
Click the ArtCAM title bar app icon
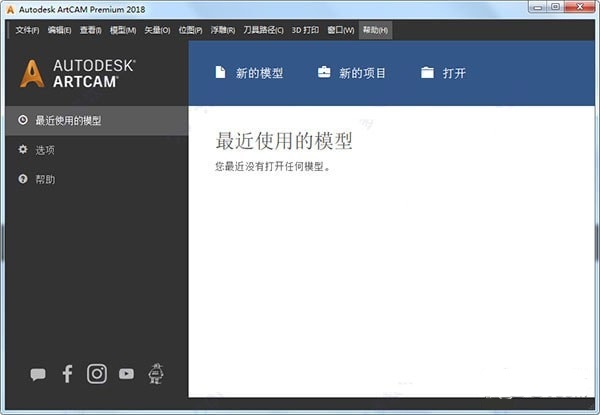click(x=10, y=10)
